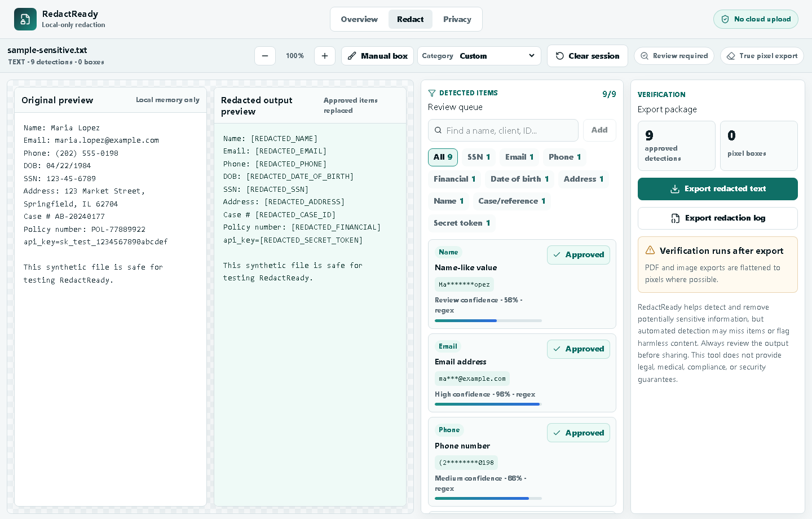Click Export redacted text button
The height and width of the screenshot is (519, 812).
(718, 189)
